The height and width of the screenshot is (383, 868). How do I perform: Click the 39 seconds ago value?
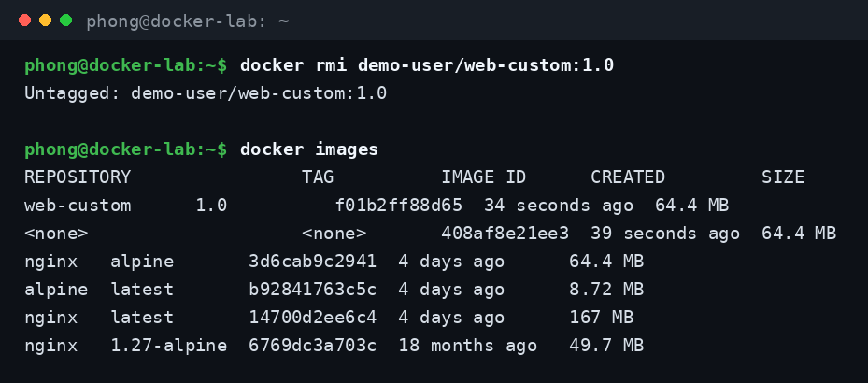[x=665, y=234]
